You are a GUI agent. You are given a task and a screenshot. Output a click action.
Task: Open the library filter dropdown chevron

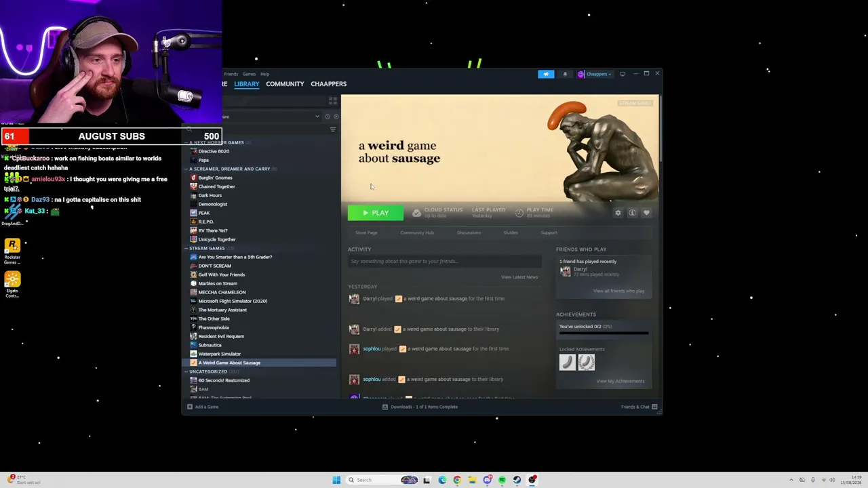click(317, 117)
